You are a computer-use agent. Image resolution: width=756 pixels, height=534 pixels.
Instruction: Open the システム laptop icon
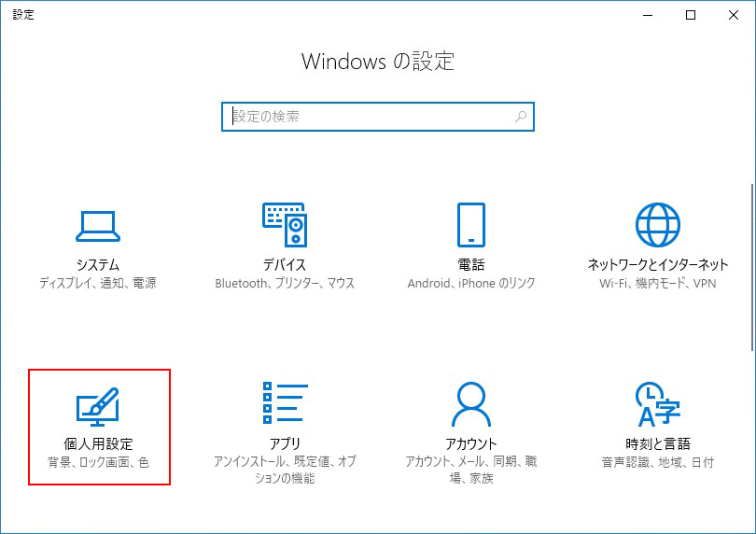98,226
